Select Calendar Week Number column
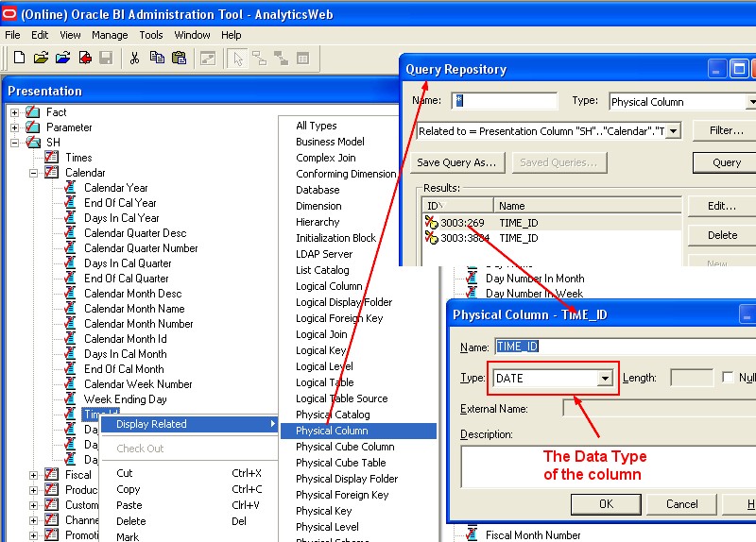Viewport: 756px width, 542px height. (138, 384)
